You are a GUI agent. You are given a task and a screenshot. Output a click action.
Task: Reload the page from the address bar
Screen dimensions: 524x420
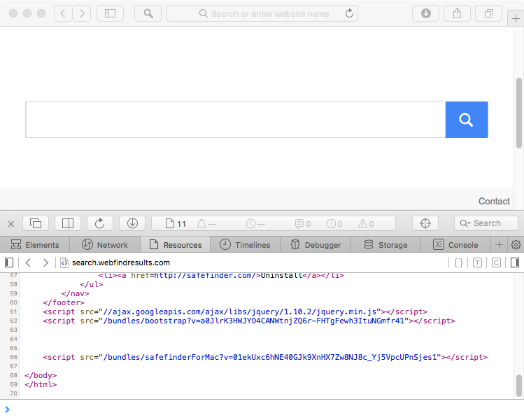click(349, 13)
